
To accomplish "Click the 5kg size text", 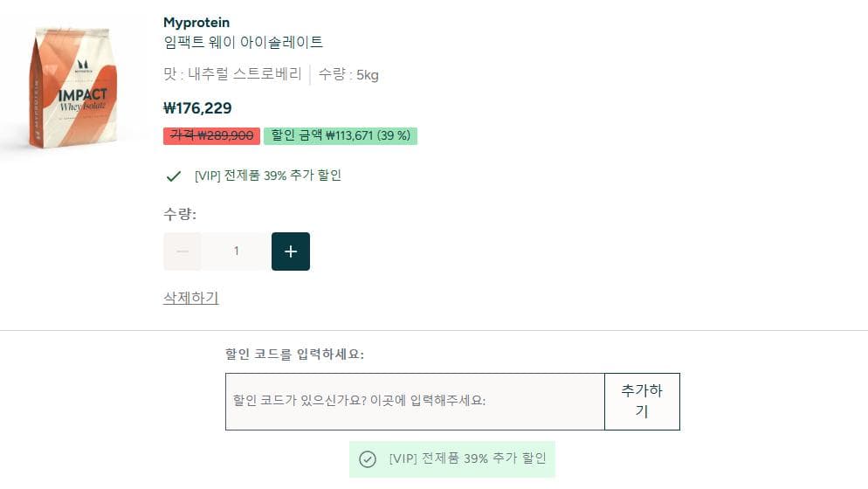I will tap(348, 75).
